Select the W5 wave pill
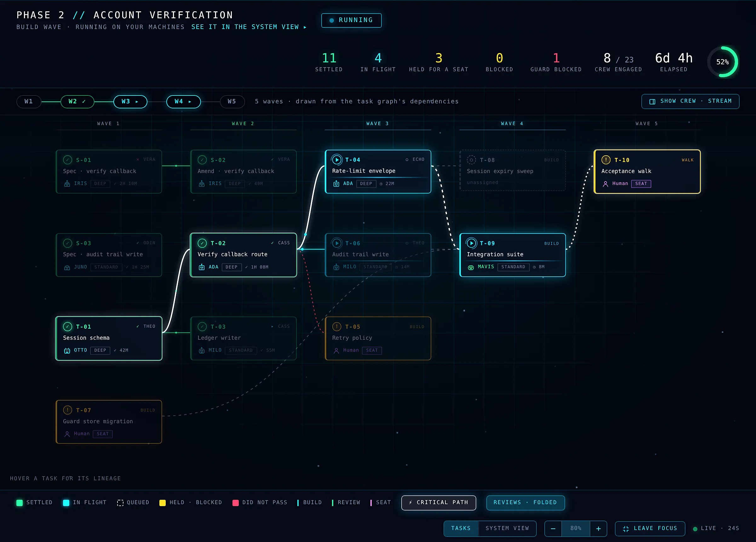This screenshot has height=542, width=756. 232,101
